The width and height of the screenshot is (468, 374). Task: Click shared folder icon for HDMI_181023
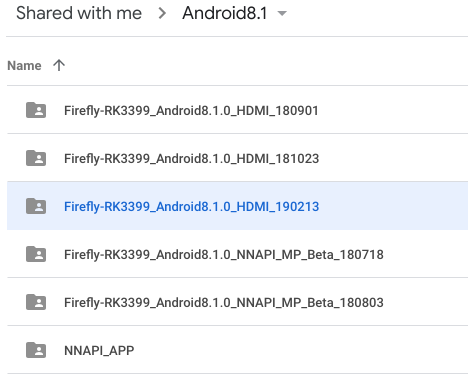click(x=36, y=158)
